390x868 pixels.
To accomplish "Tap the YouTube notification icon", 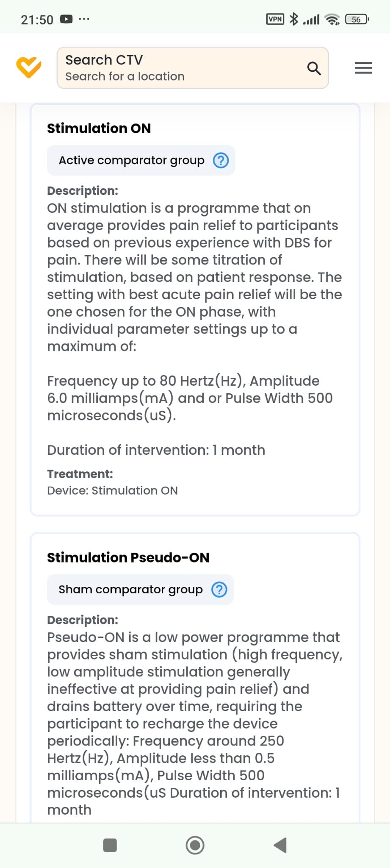I will [66, 19].
